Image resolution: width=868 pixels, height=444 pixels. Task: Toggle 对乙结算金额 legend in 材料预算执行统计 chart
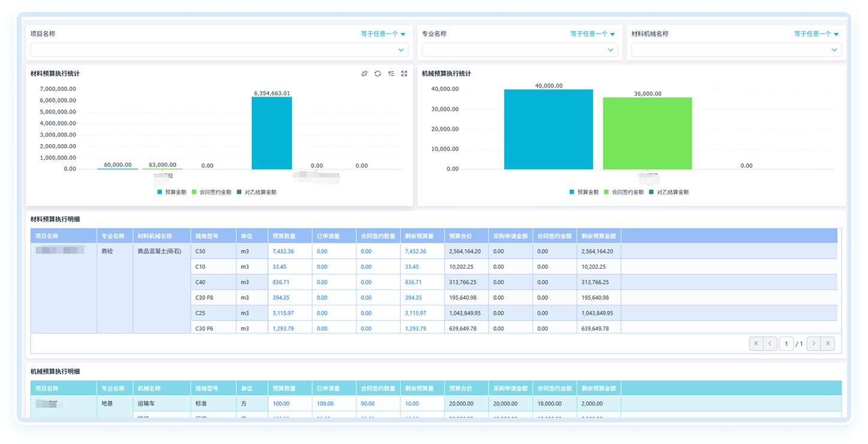click(x=257, y=193)
